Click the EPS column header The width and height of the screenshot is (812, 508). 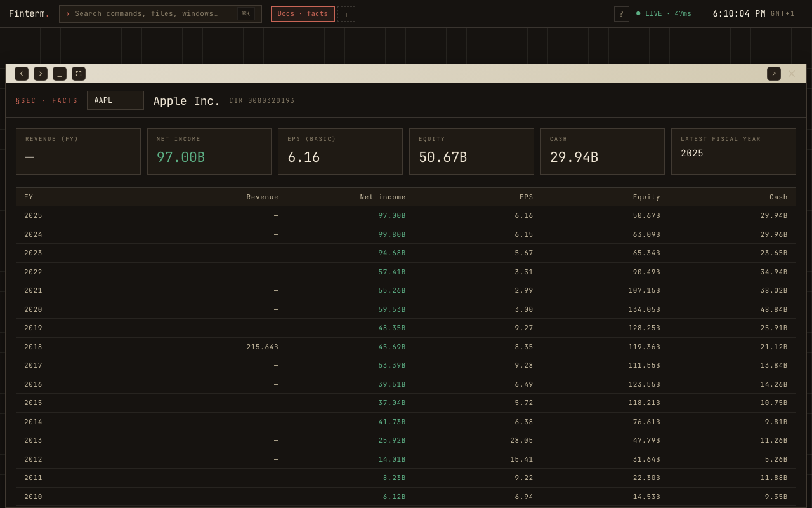coord(527,197)
